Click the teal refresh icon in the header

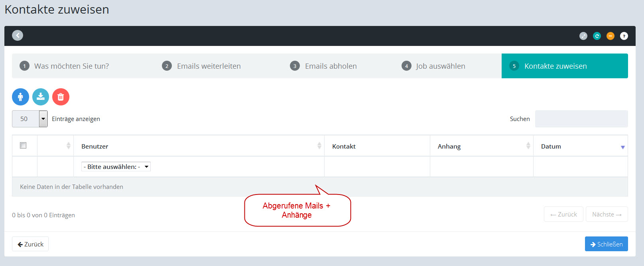597,36
